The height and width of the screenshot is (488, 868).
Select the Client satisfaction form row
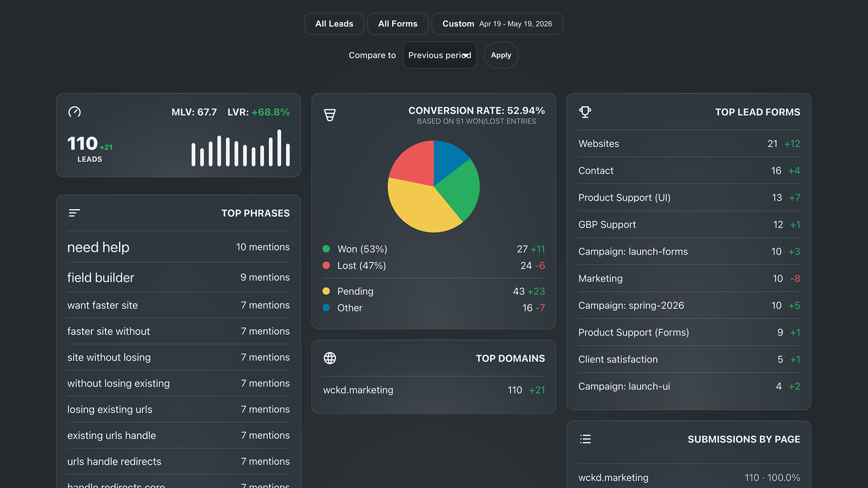(x=689, y=360)
